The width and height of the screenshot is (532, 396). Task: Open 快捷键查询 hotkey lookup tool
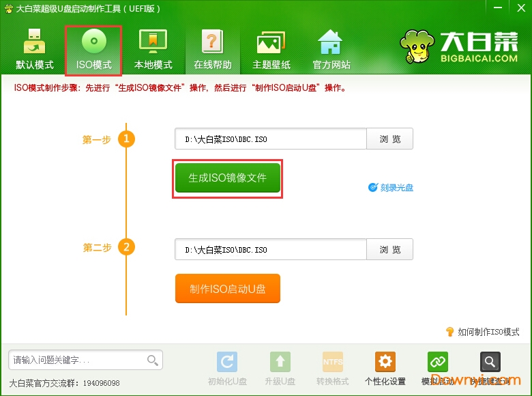click(490, 368)
